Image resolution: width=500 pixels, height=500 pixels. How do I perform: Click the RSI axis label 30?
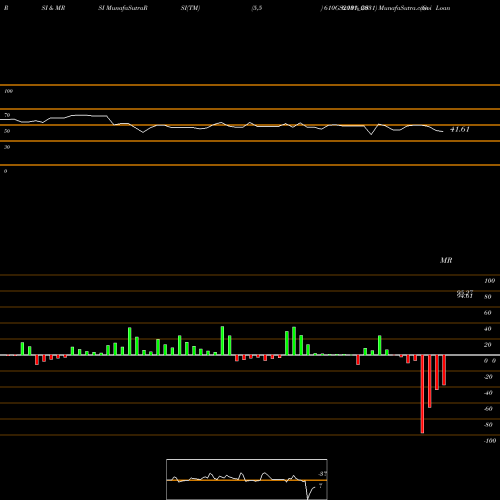[x=7, y=147]
